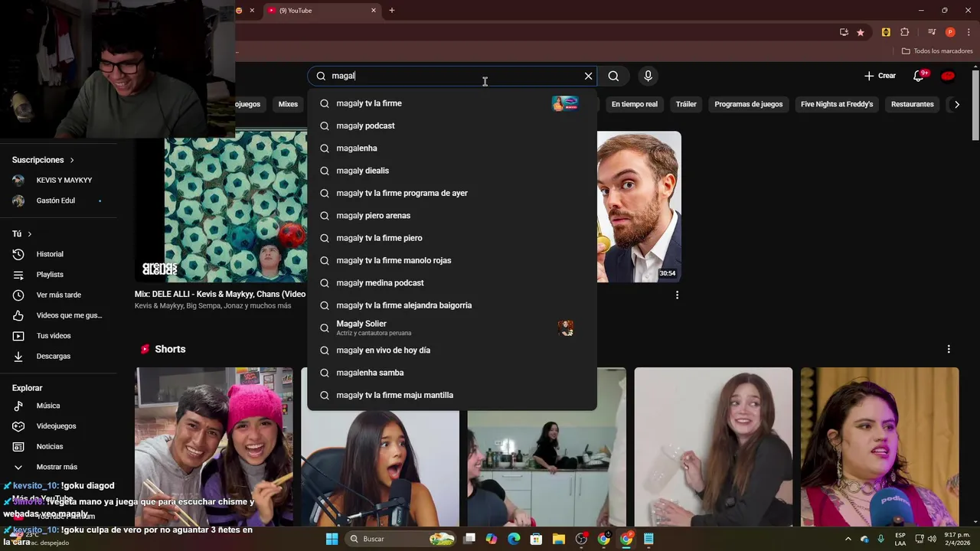The height and width of the screenshot is (551, 980).
Task: Open File Explorer from the taskbar
Action: click(x=559, y=539)
